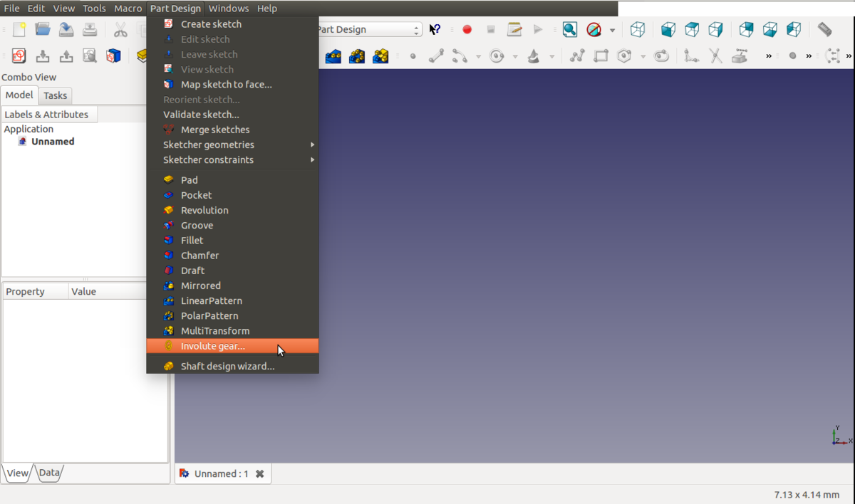
Task: Click the red macro record button
Action: pyautogui.click(x=467, y=29)
